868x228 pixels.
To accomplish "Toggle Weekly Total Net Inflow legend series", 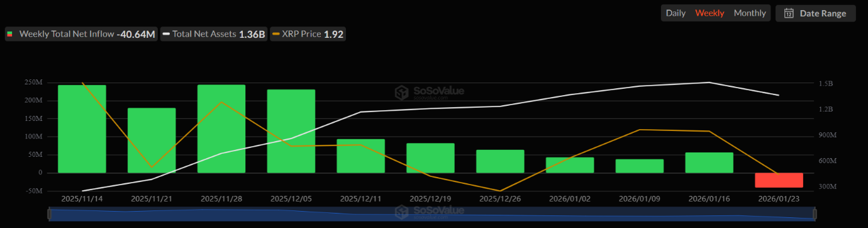I will [x=81, y=34].
